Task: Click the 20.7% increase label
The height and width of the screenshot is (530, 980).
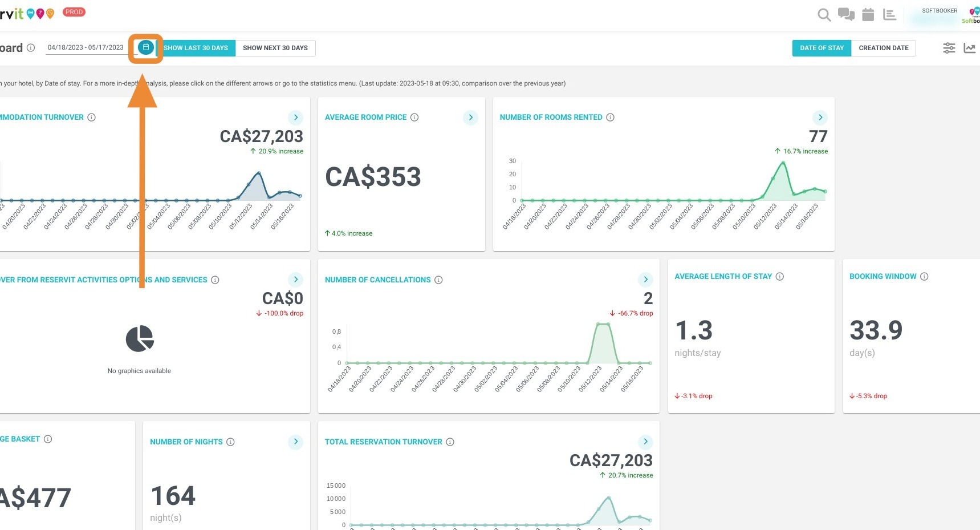Action: pos(626,475)
